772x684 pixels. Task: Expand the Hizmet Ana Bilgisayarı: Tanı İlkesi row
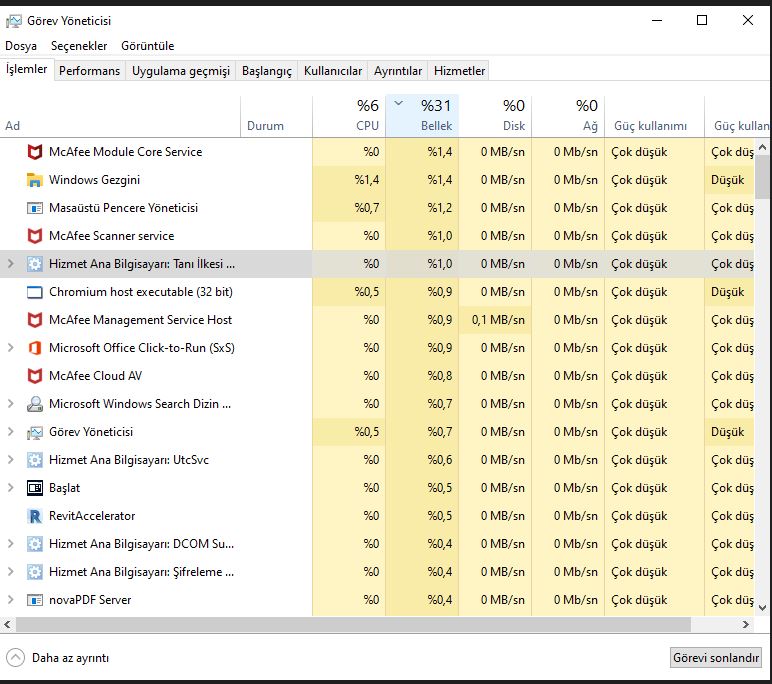coord(11,264)
